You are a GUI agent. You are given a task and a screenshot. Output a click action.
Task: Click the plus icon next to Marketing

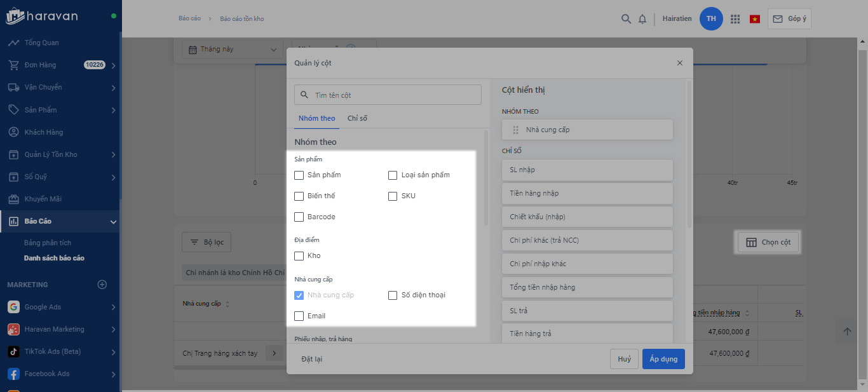tap(102, 285)
